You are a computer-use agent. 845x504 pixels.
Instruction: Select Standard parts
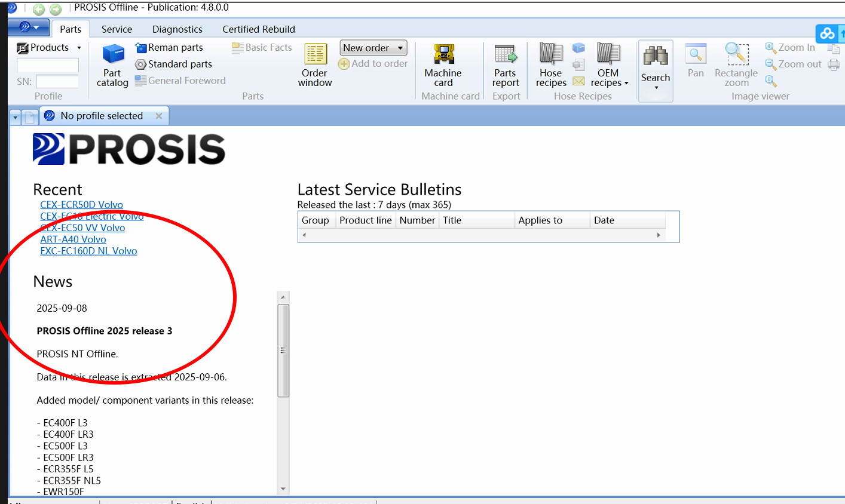(173, 64)
